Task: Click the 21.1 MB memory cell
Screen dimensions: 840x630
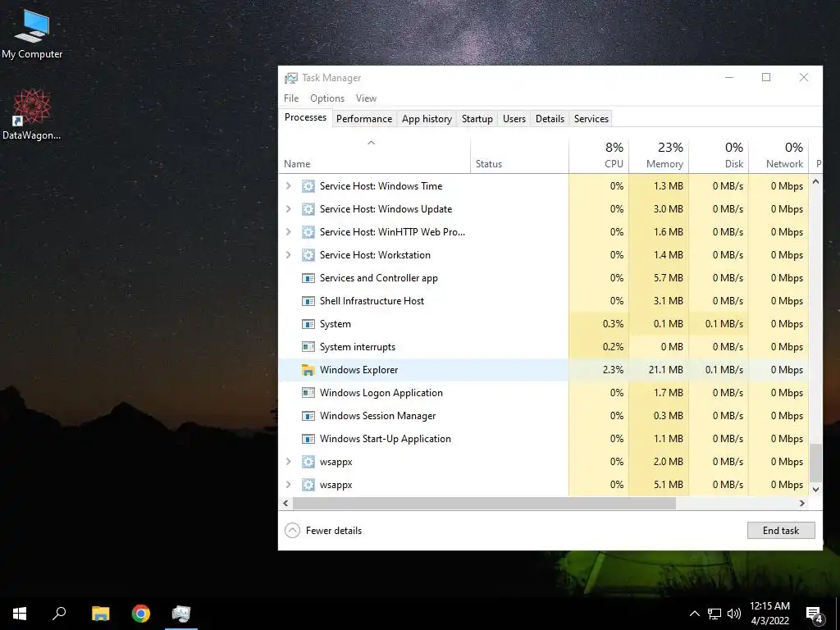Action: pos(659,370)
